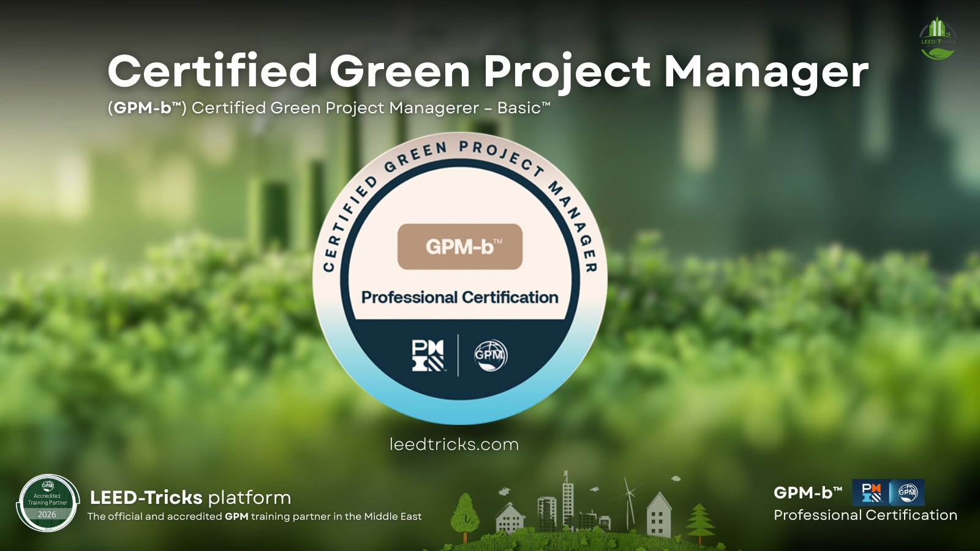Click the GPM globe logo inside circular badge
Image resolution: width=980 pixels, height=551 pixels.
(491, 356)
